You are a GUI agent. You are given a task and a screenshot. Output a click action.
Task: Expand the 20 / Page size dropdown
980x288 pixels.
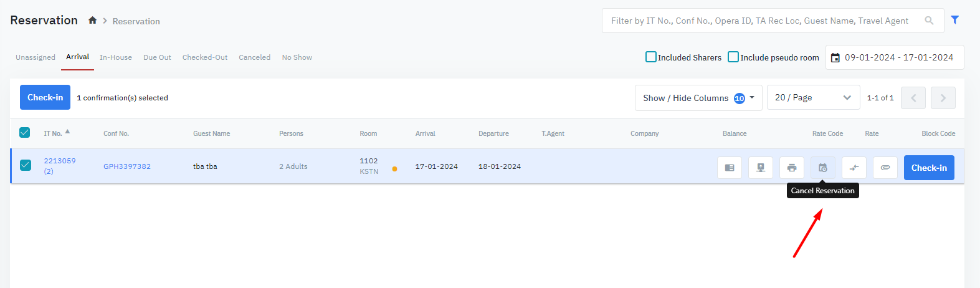(x=812, y=98)
